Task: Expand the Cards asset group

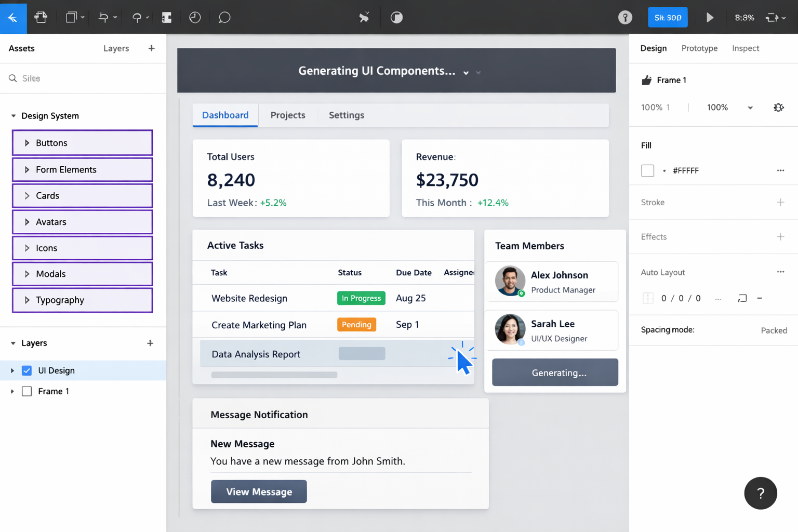Action: click(27, 196)
